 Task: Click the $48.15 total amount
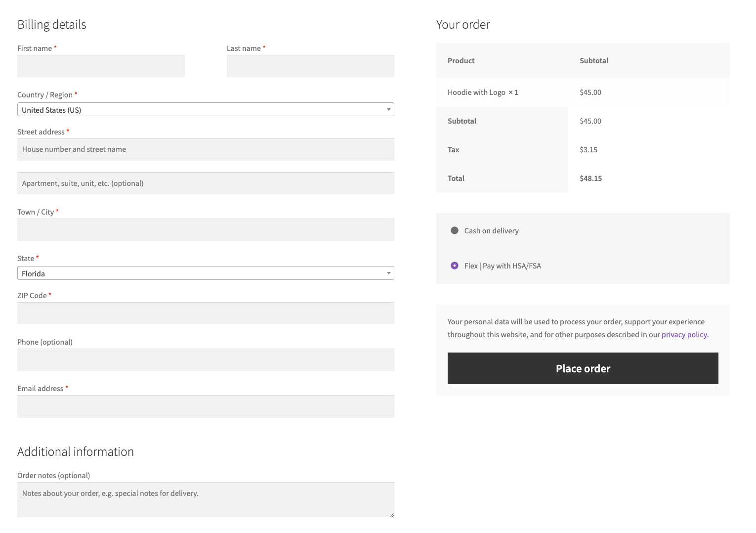[590, 178]
